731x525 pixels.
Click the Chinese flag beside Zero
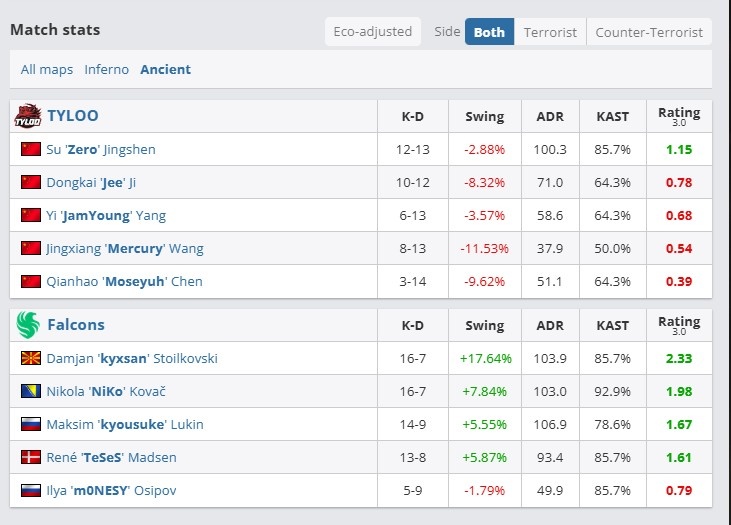[30, 149]
